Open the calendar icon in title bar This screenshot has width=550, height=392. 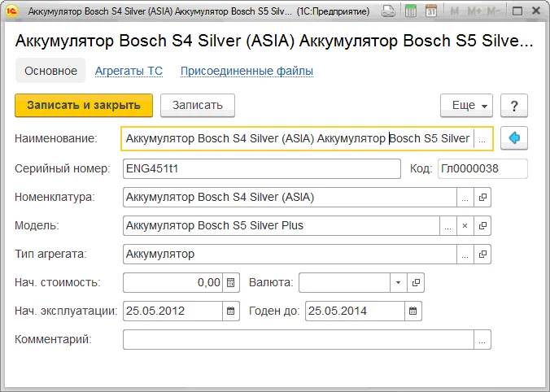click(430, 12)
